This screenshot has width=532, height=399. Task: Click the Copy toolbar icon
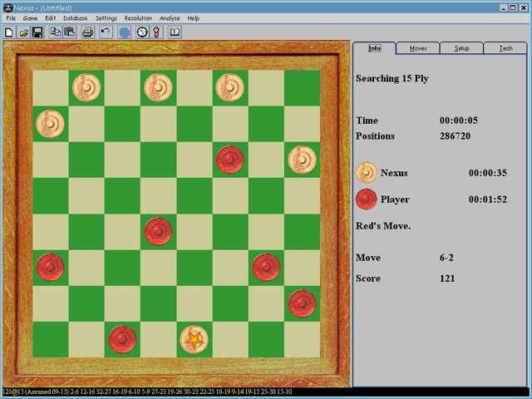point(56,32)
